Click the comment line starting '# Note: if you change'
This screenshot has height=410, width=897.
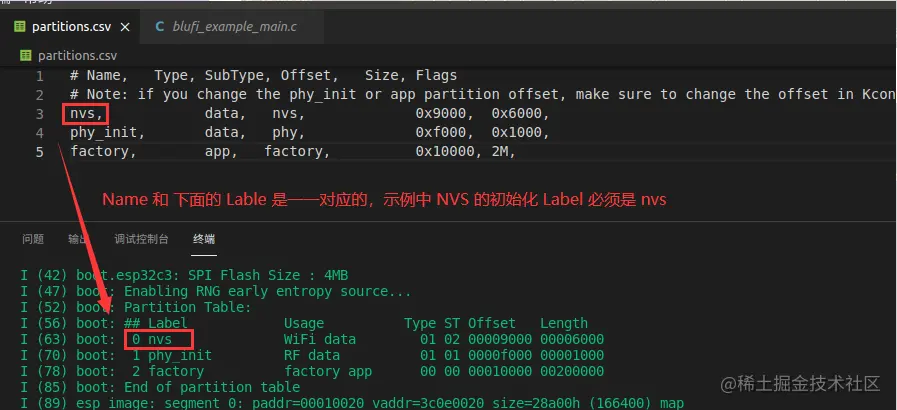(483, 94)
